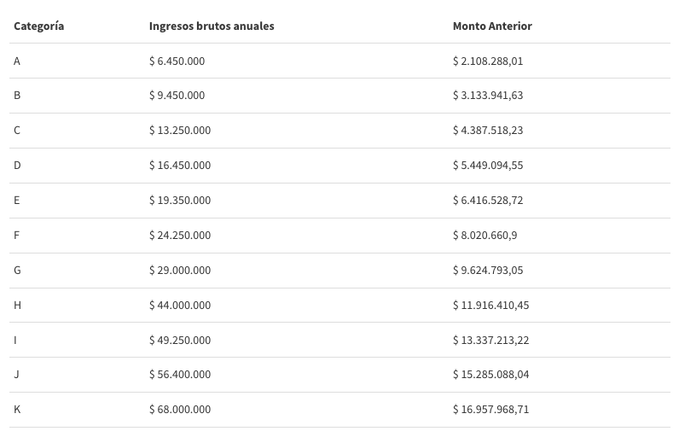Select category A row label

coord(17,61)
